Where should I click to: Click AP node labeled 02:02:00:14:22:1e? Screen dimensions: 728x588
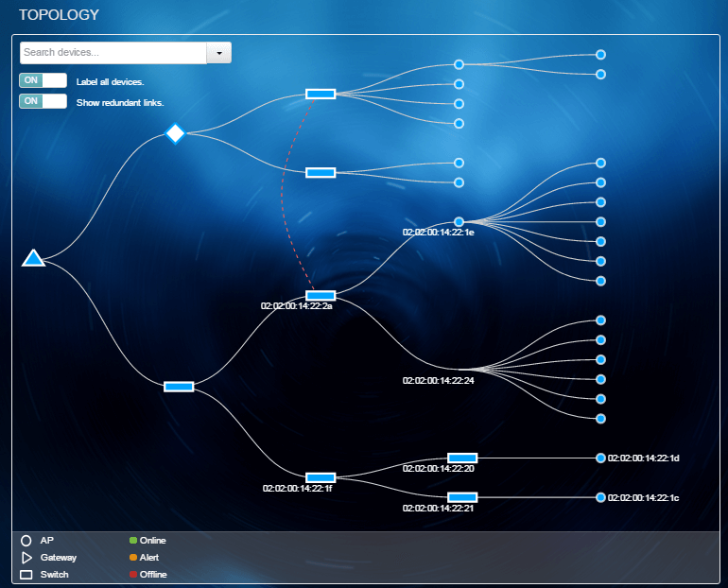click(459, 221)
